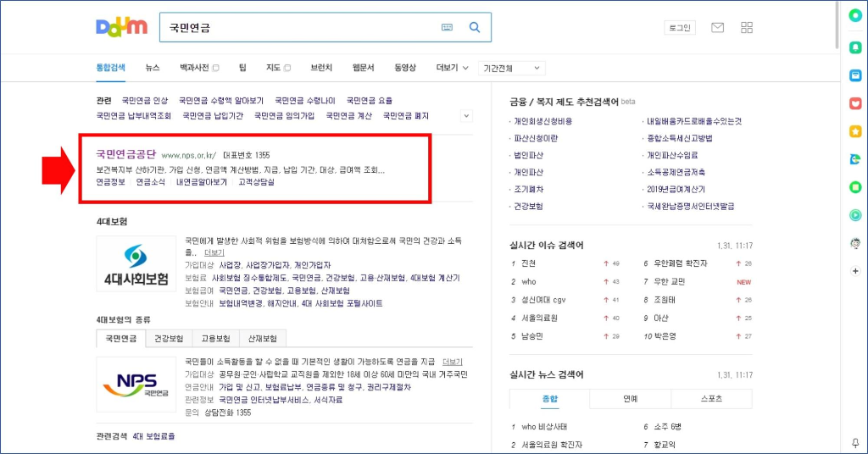Select the 고용보험 insurance tab
The image size is (868, 454).
pos(215,339)
